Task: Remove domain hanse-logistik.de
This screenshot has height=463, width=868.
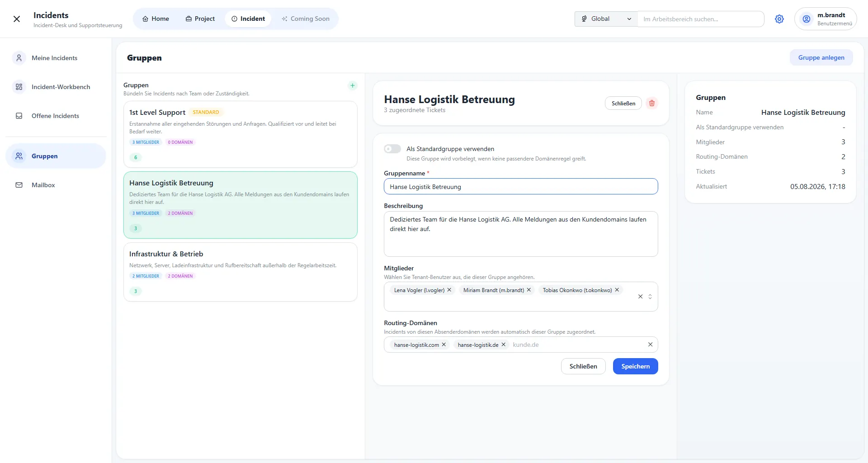Action: (x=504, y=345)
